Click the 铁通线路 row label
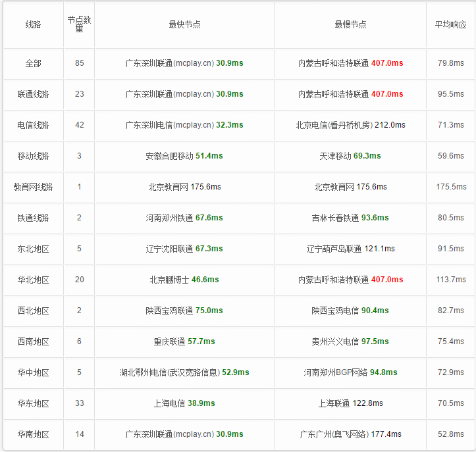The width and height of the screenshot is (476, 452). [x=33, y=218]
